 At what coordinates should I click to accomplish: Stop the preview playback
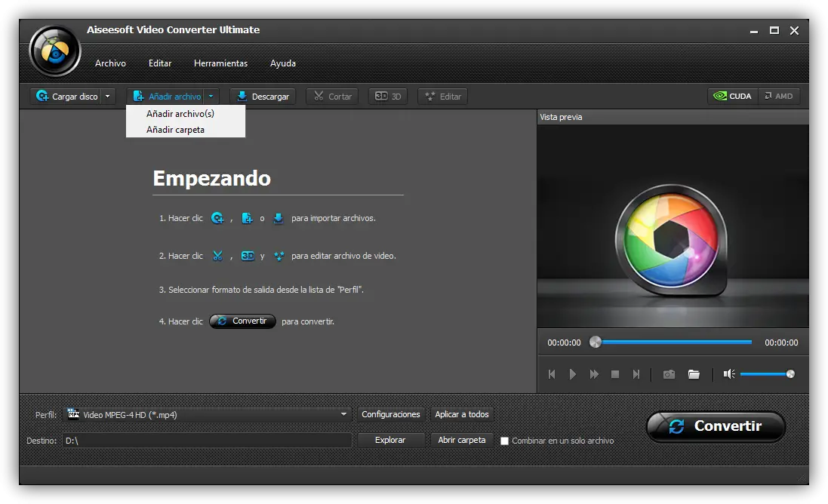click(615, 374)
